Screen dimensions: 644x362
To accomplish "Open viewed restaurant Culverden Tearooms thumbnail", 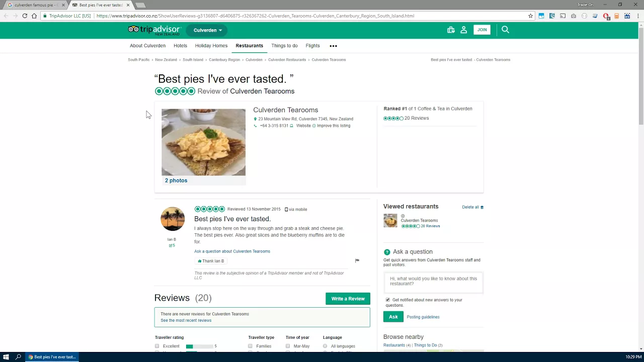I will [390, 221].
